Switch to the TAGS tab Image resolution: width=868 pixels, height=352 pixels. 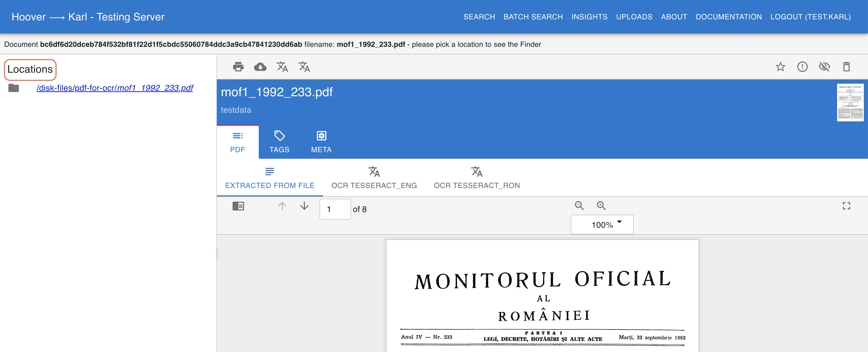click(x=279, y=142)
